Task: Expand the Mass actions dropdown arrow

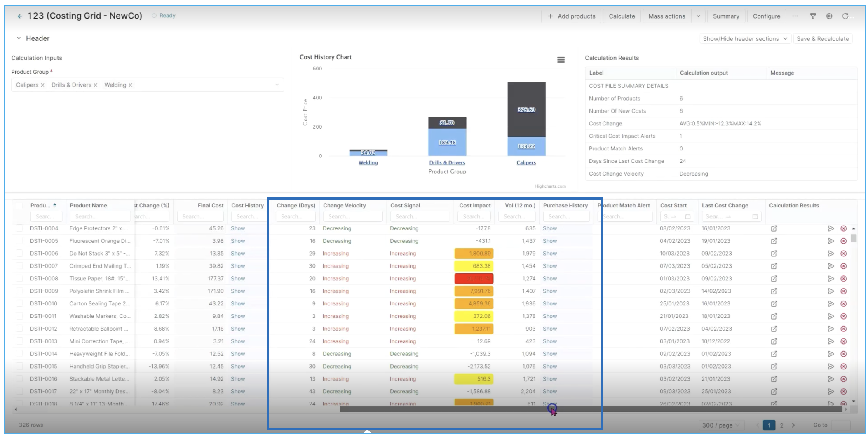Action: (x=698, y=16)
